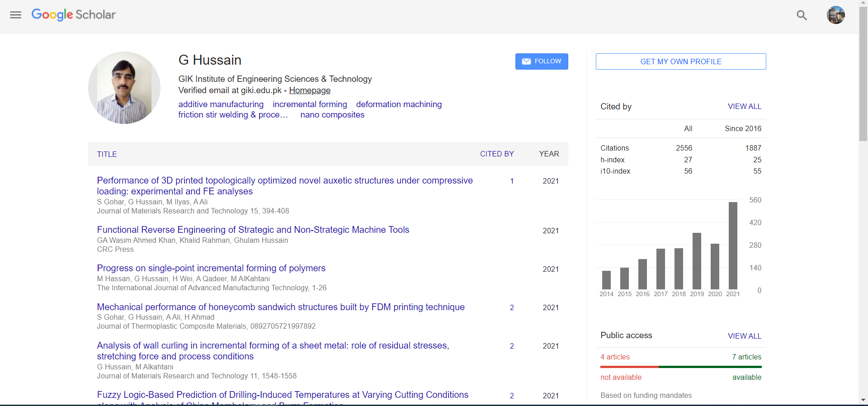
Task: Open citation count for honeycomb sandwich article
Action: click(512, 308)
